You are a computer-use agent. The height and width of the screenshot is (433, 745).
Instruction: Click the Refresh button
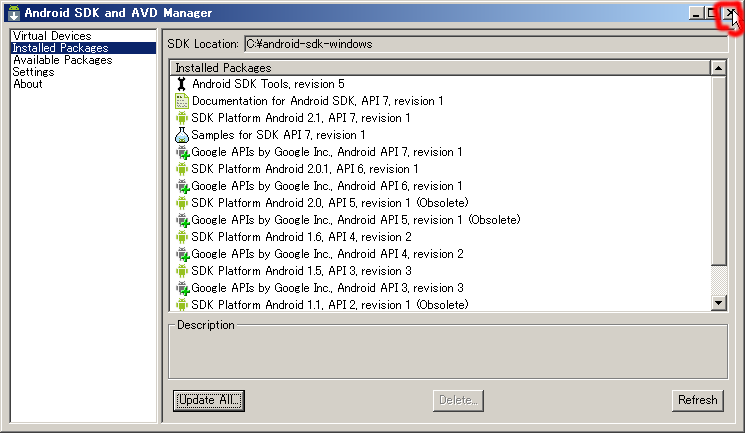point(697,400)
